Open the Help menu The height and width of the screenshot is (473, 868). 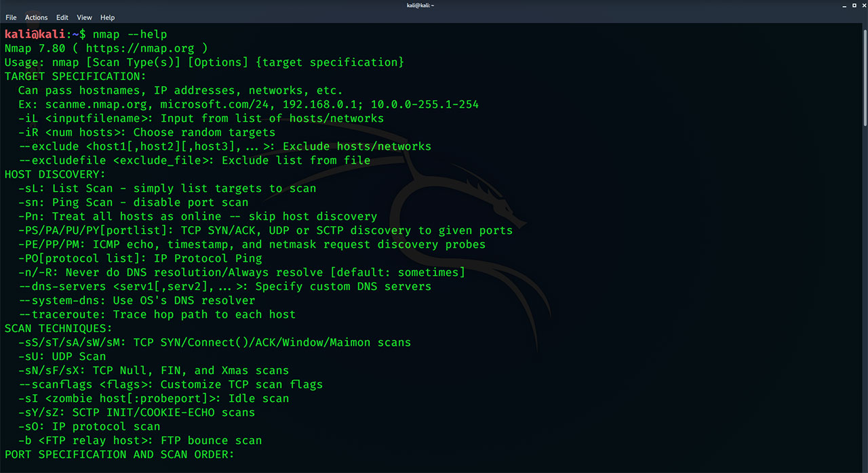[x=107, y=17]
